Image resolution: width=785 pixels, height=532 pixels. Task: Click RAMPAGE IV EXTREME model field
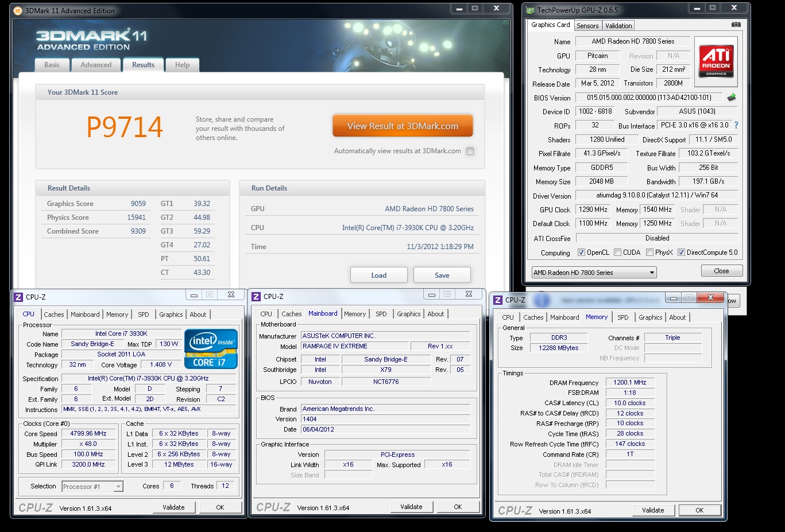[x=354, y=346]
